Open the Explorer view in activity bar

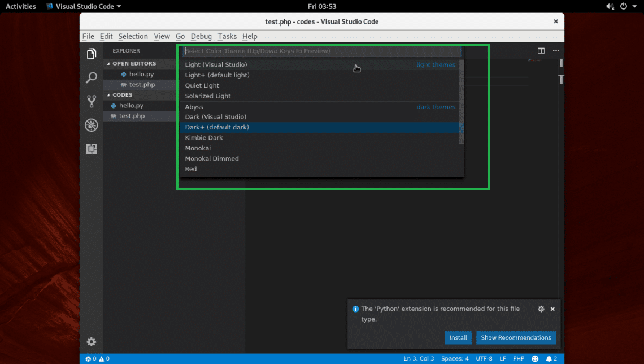tap(91, 54)
